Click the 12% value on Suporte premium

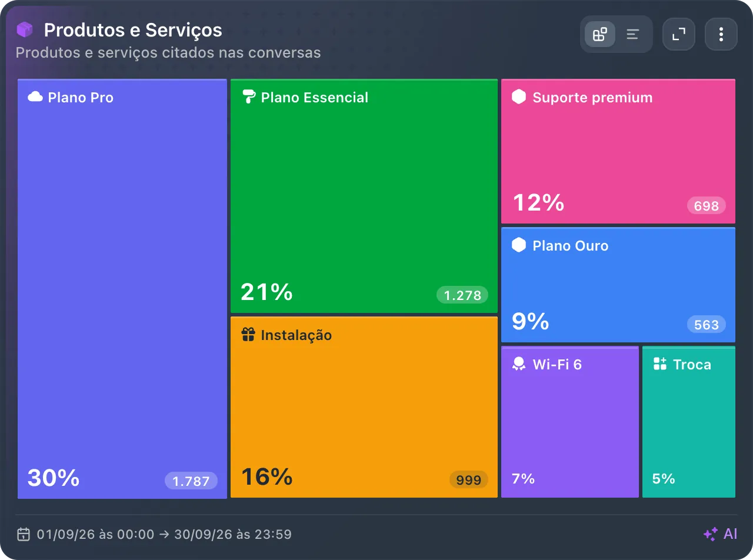click(x=538, y=202)
